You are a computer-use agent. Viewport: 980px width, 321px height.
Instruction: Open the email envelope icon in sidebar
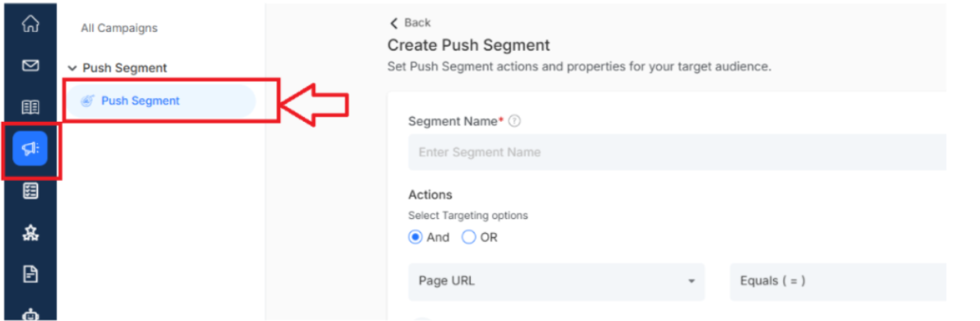30,65
